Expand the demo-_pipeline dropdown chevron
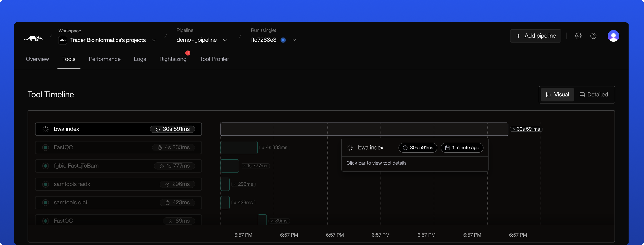Image resolution: width=644 pixels, height=245 pixels. [225, 40]
